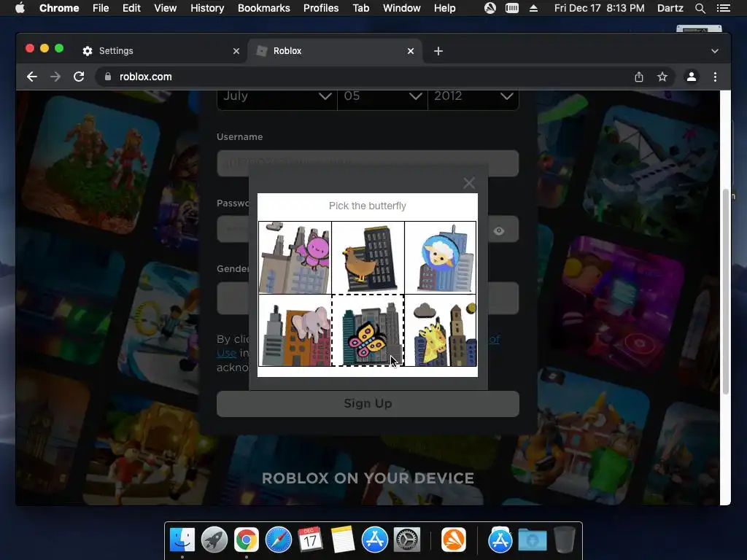Expand the tab search dropdown
This screenshot has height=560, width=747.
715,51
